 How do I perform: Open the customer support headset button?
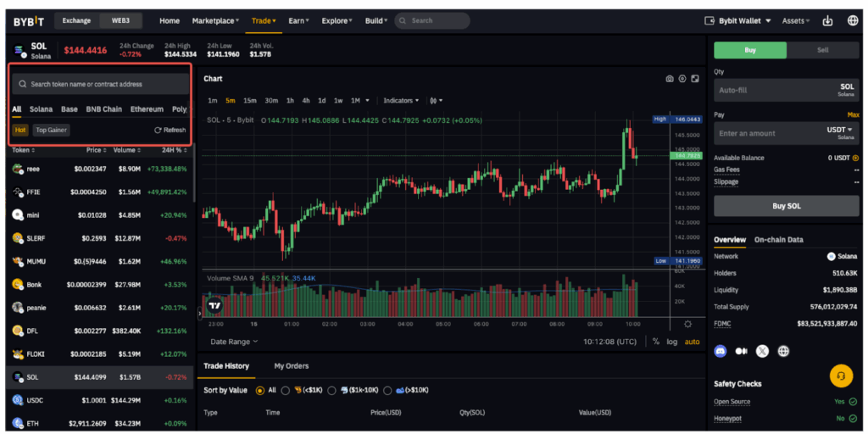(x=841, y=376)
